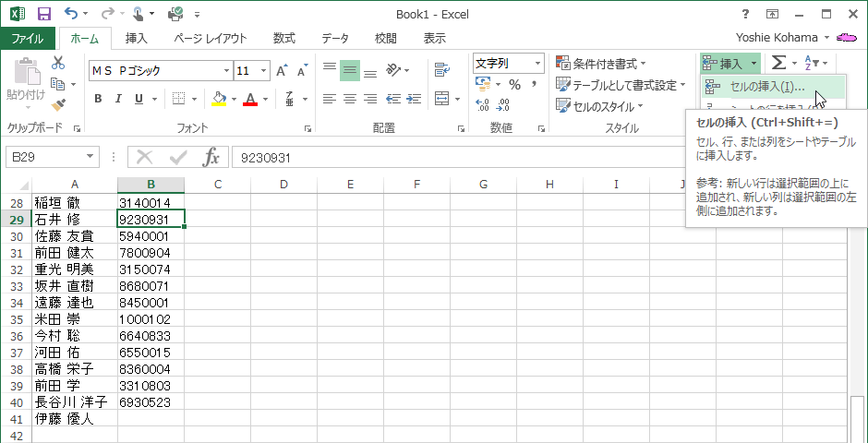Toggle Italic formatting

[118, 99]
